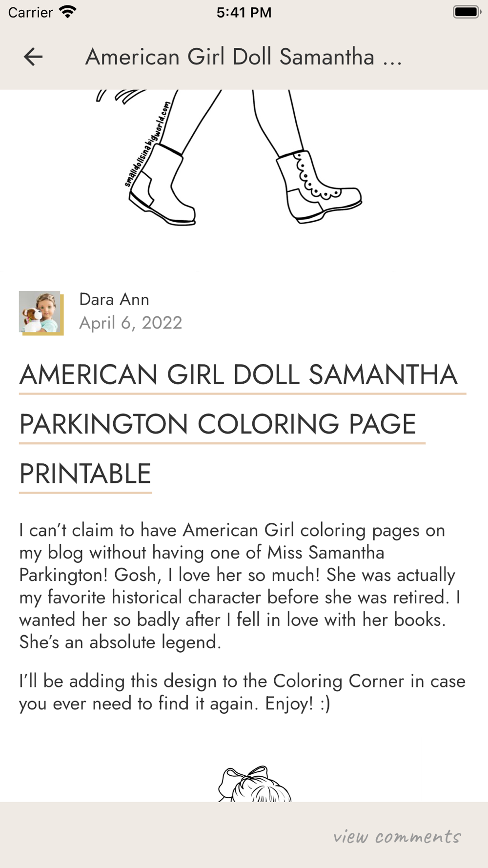Tap the Coloring Corner paragraph text
Screen dimensions: 488x868
click(242, 692)
